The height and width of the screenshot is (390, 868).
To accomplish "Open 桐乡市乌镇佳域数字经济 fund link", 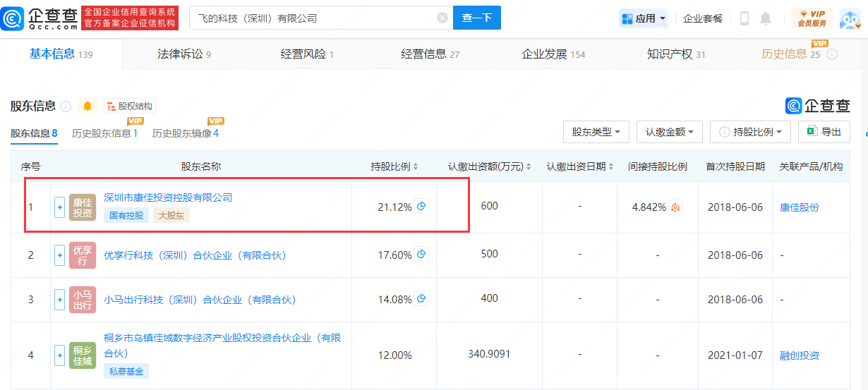I will 222,346.
